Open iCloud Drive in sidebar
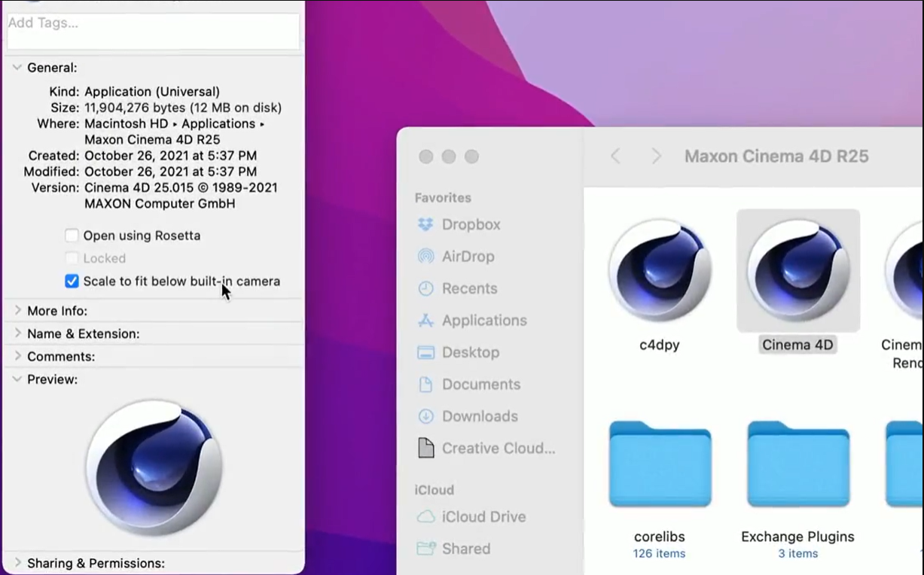Image resolution: width=924 pixels, height=575 pixels. [x=483, y=517]
